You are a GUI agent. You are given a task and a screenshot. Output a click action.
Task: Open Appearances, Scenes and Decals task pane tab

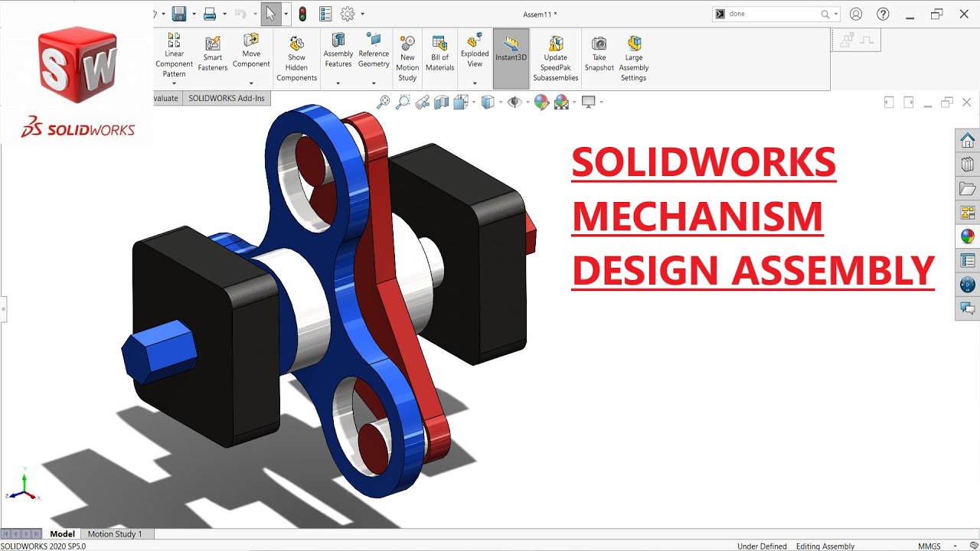[968, 236]
